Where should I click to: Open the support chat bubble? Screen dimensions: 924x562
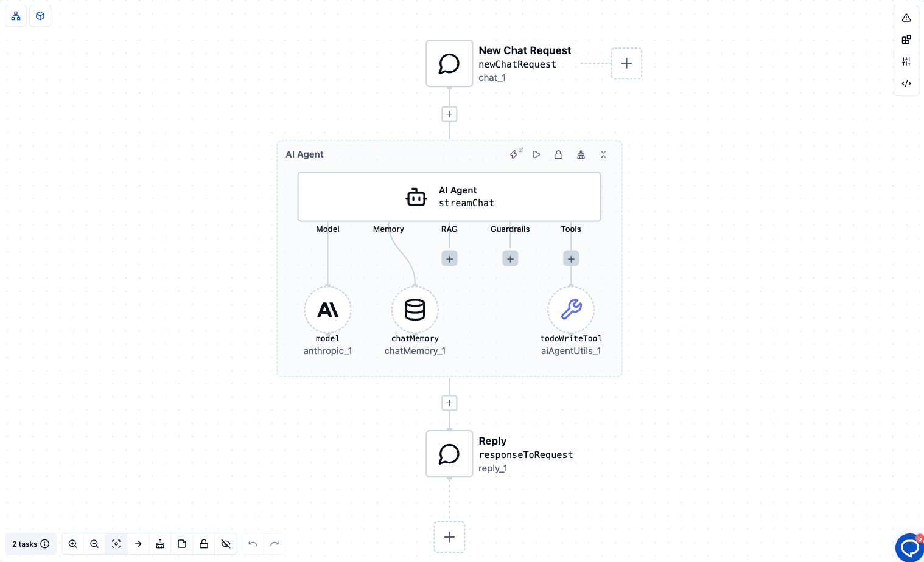[x=909, y=547]
